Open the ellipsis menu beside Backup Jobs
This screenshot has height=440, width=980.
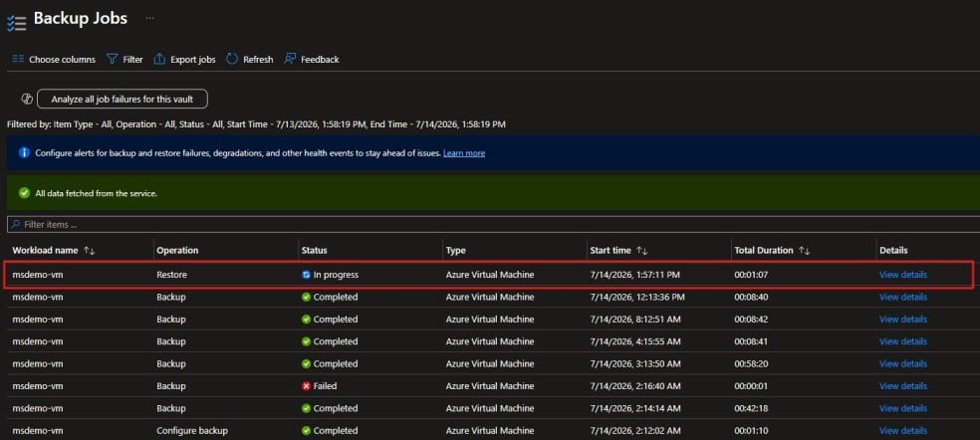coord(149,19)
